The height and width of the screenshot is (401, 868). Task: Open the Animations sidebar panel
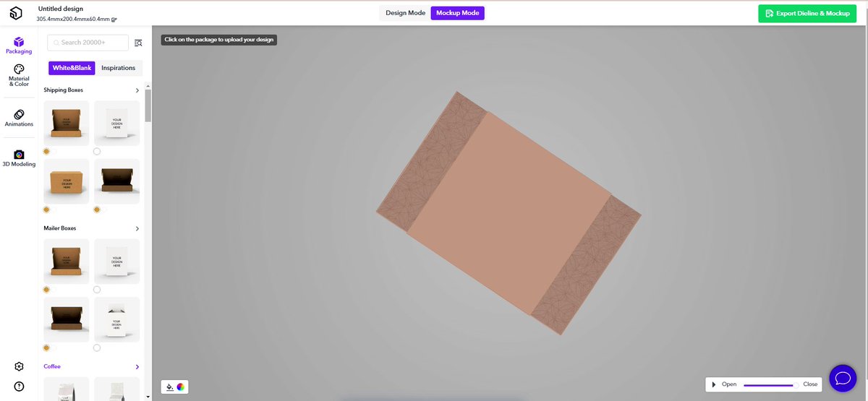tap(19, 118)
